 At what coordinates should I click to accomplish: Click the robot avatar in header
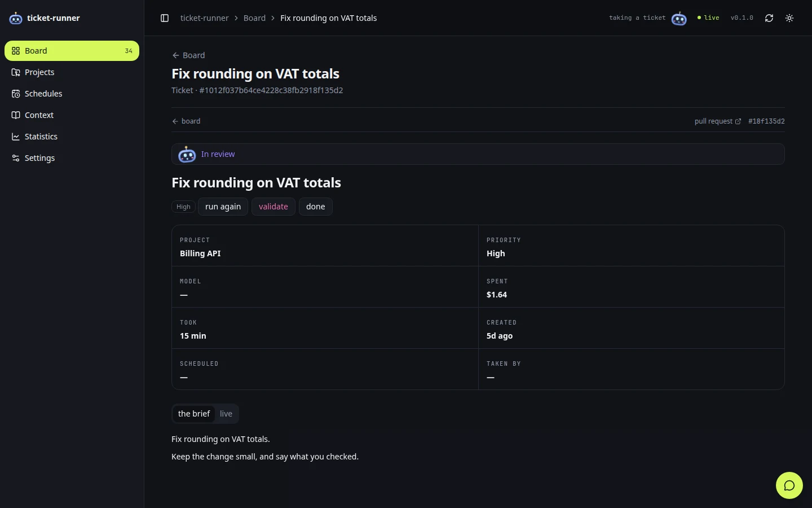(x=679, y=18)
